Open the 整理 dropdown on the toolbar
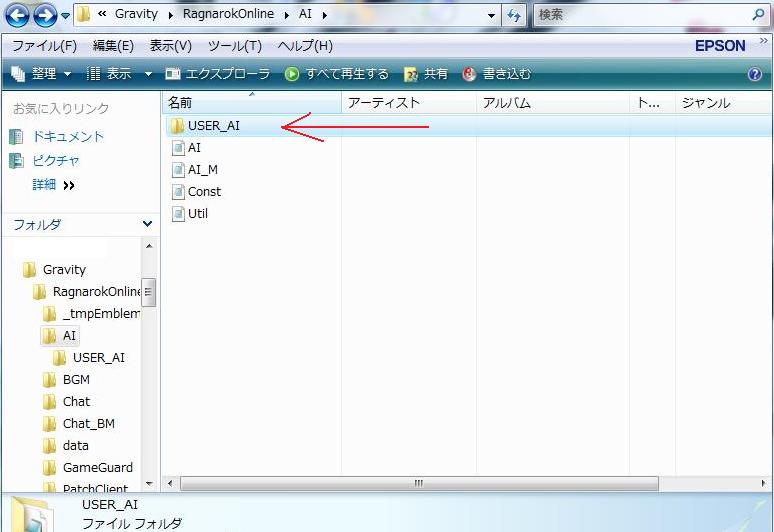This screenshot has width=774, height=532. (41, 74)
